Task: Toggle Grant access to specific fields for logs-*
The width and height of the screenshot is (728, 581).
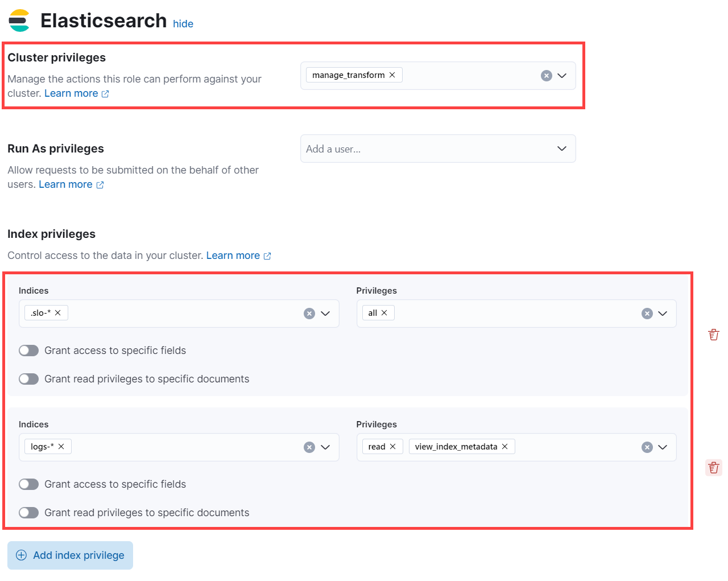Action: (28, 484)
